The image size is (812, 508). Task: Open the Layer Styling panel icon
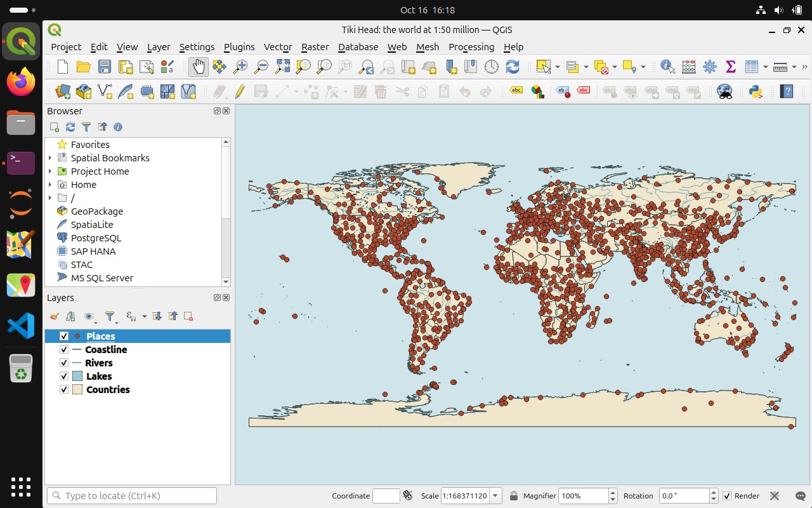click(x=55, y=316)
